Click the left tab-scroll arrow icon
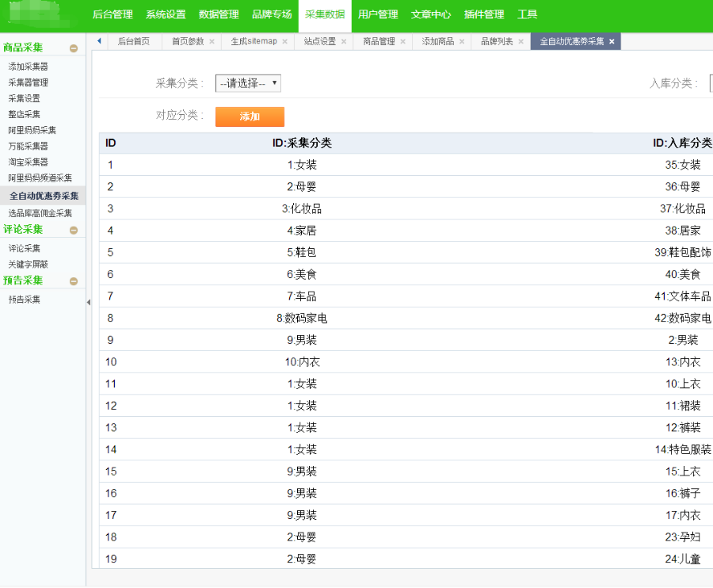 pos(97,42)
